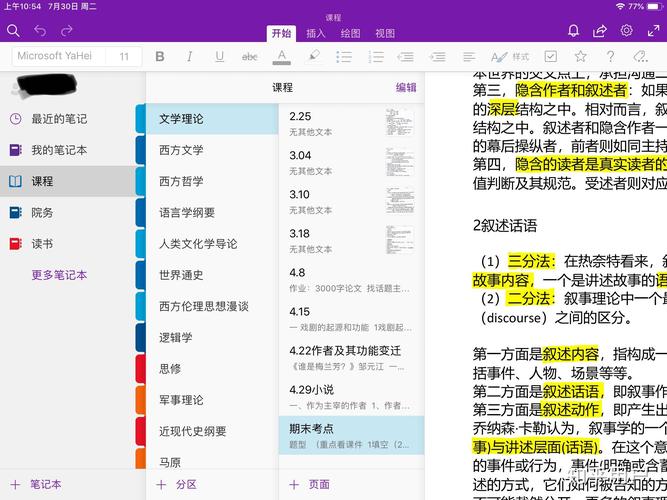
Task: Open 更多笔记本 link
Action: pos(59,275)
